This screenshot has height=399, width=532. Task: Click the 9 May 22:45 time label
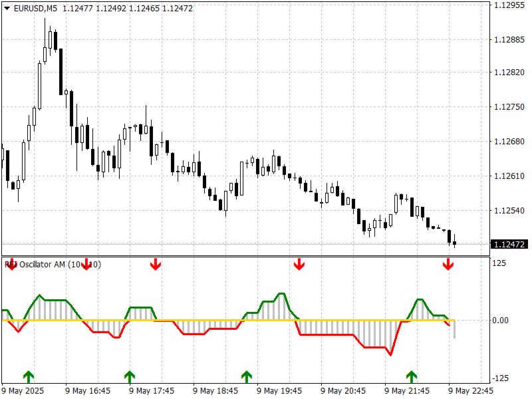[x=471, y=391]
